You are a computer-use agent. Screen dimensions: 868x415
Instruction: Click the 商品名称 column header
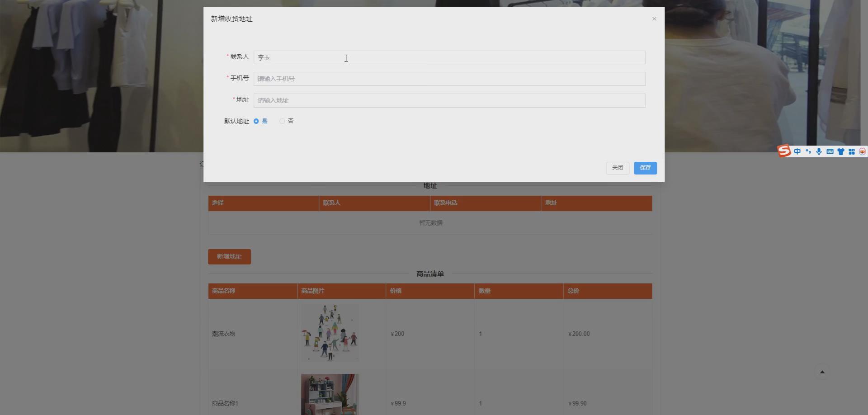pos(253,291)
